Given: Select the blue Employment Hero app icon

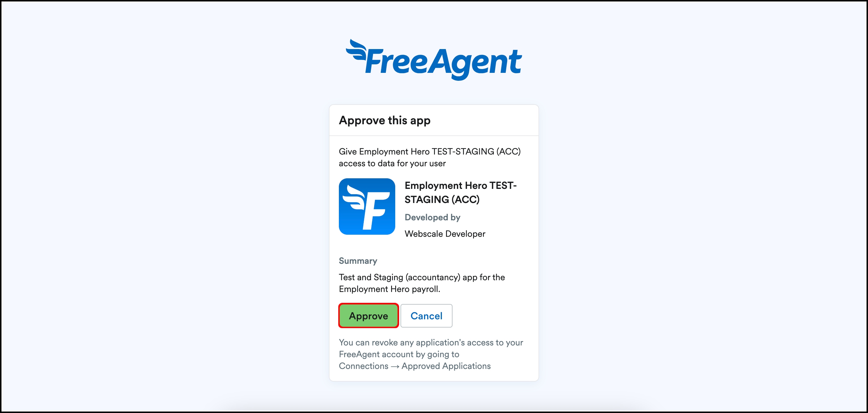Looking at the screenshot, I should pos(367,206).
